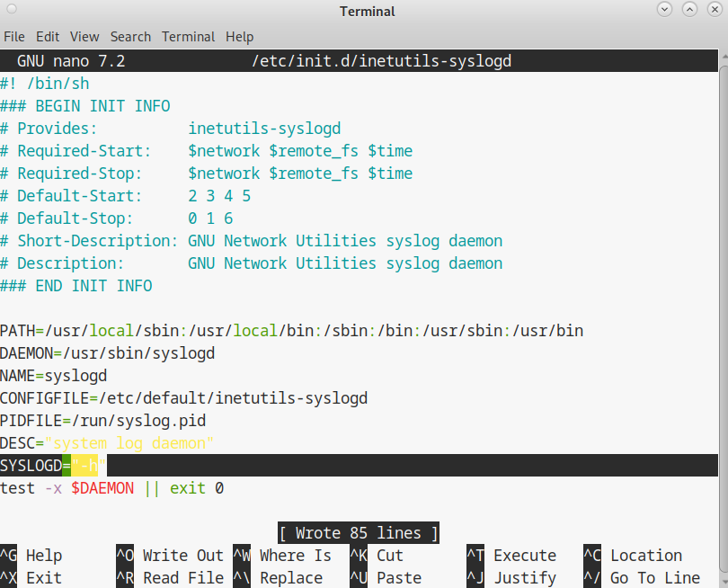The height and width of the screenshot is (588, 728).
Task: Close the Terminal window
Action: coord(713,10)
